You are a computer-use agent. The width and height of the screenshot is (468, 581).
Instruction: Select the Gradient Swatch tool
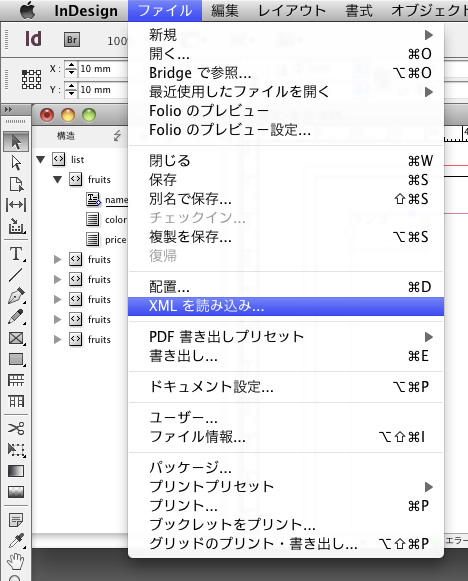pos(16,471)
